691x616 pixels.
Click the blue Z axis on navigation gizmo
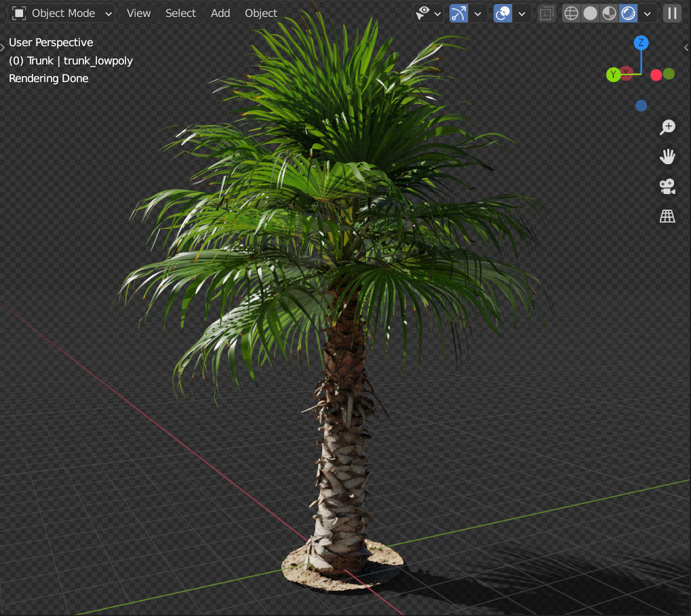tap(641, 43)
